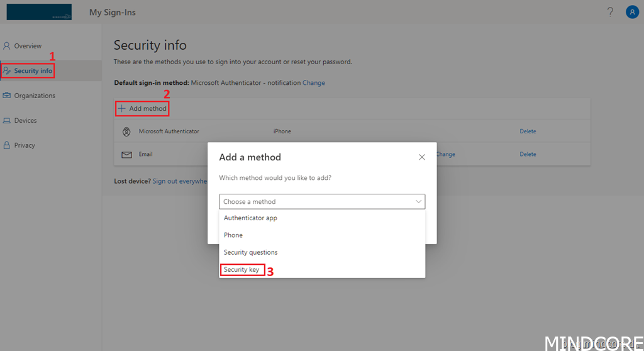Click the Microsoft Authenticator row icon
Screen dimensions: 644x351
[126, 131]
